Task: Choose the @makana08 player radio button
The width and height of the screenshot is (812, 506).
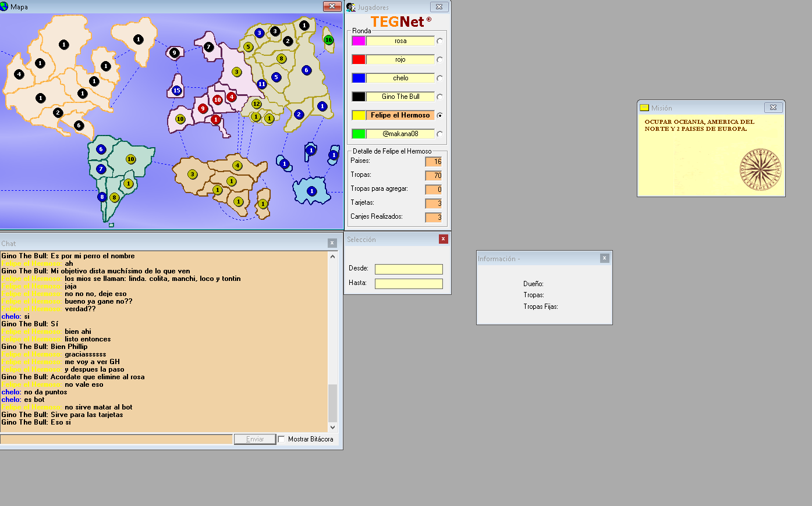Action: [x=439, y=134]
